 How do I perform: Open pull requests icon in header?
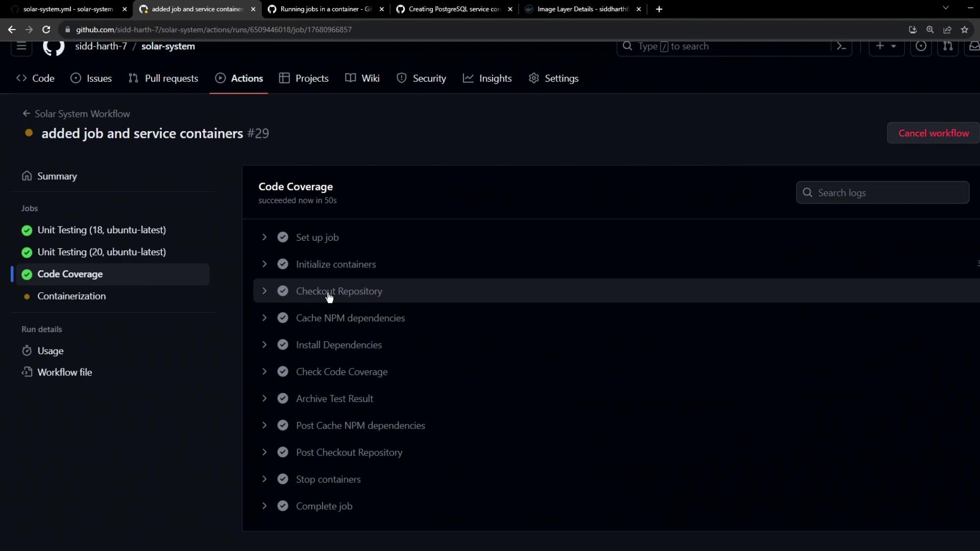tap(948, 46)
